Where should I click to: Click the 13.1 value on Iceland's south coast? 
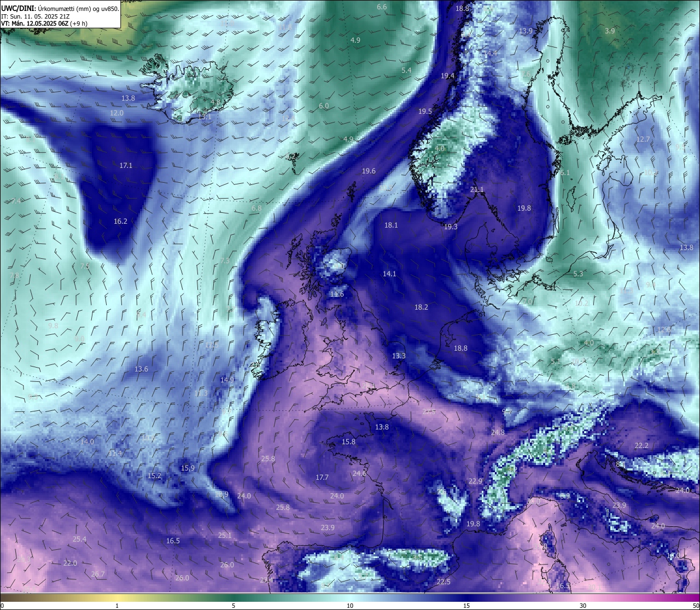(205, 117)
